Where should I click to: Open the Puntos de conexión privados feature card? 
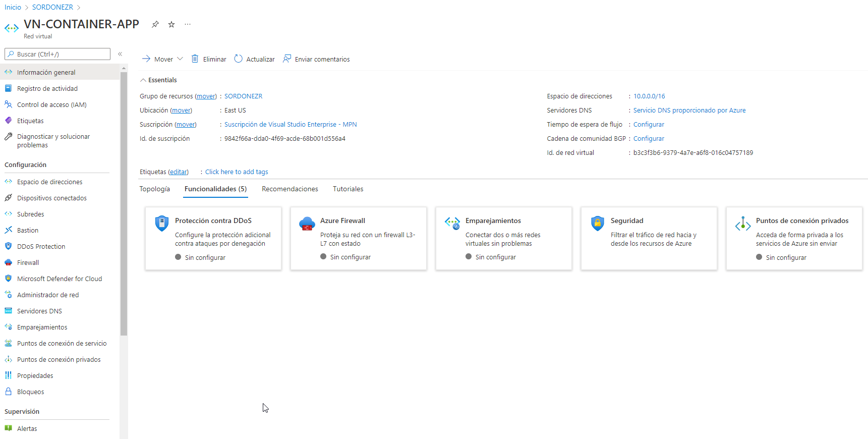(x=794, y=238)
